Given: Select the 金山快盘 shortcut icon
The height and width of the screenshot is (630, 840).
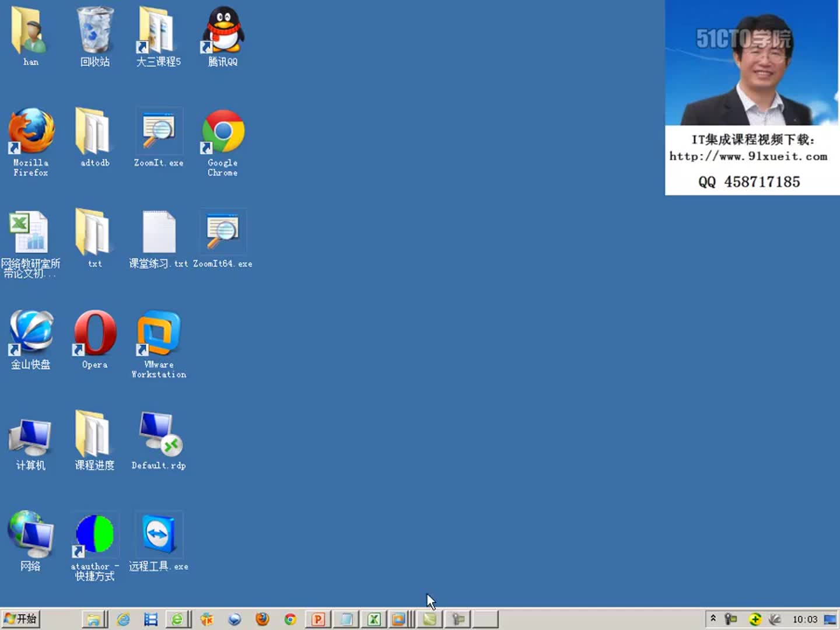Looking at the screenshot, I should tap(30, 339).
